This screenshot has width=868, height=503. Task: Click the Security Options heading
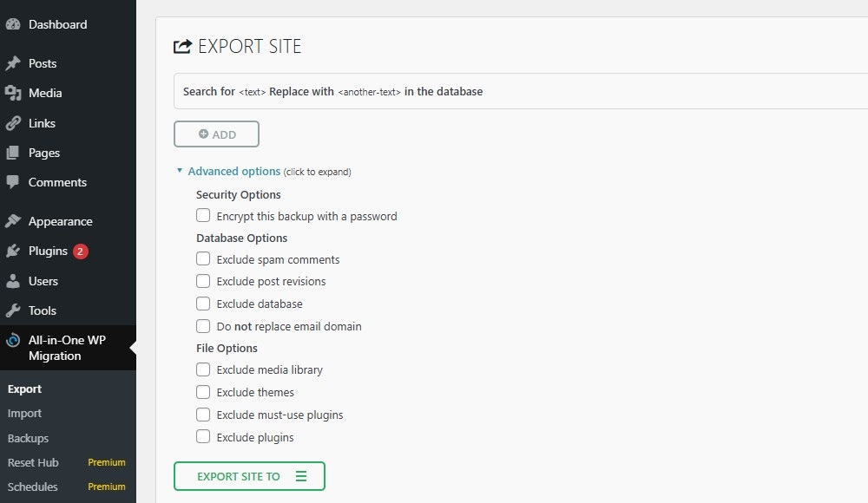(239, 195)
